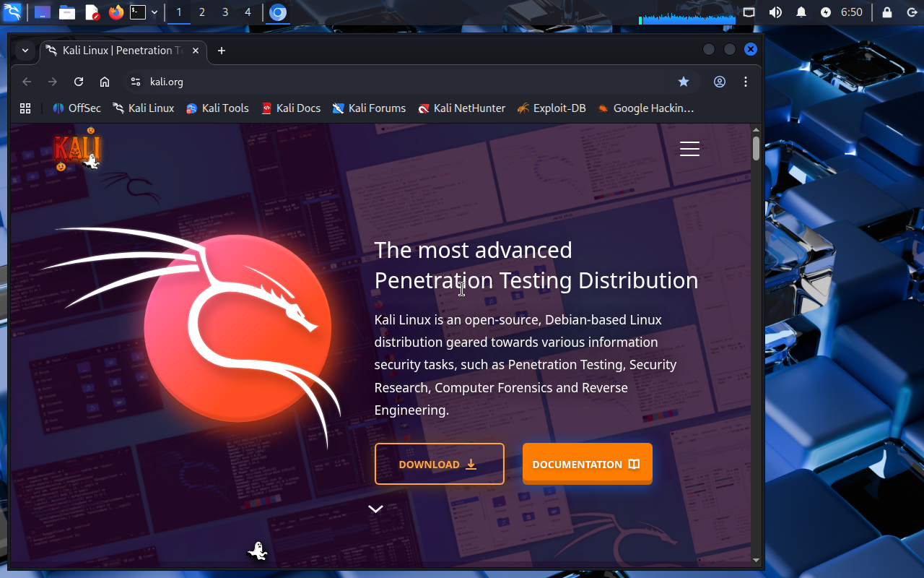Expand the terminal launcher dropdown arrow
The image size is (924, 578).
click(154, 12)
